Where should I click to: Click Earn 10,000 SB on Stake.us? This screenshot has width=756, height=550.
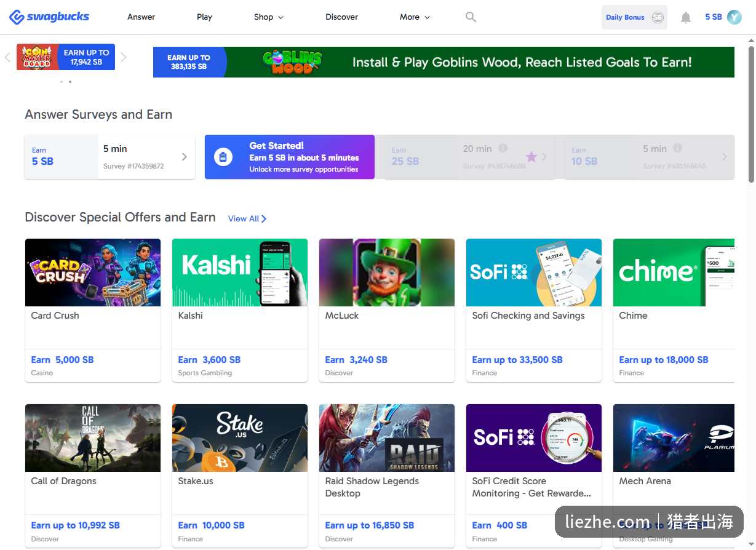point(211,525)
